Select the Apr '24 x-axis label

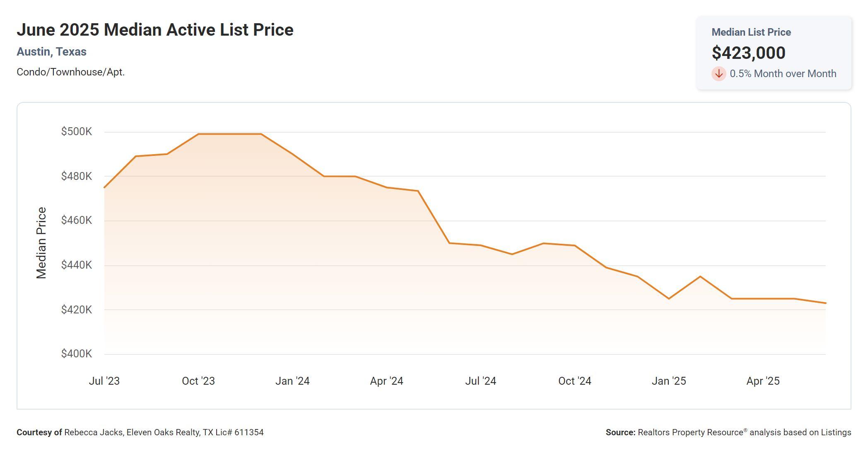coord(386,381)
